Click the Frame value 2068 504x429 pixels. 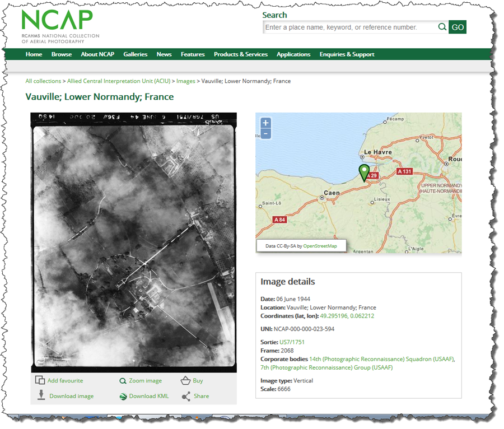point(287,351)
